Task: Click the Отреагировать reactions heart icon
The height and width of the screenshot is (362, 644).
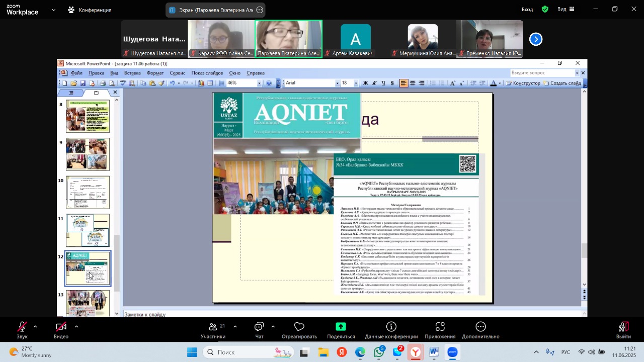Action: (299, 327)
